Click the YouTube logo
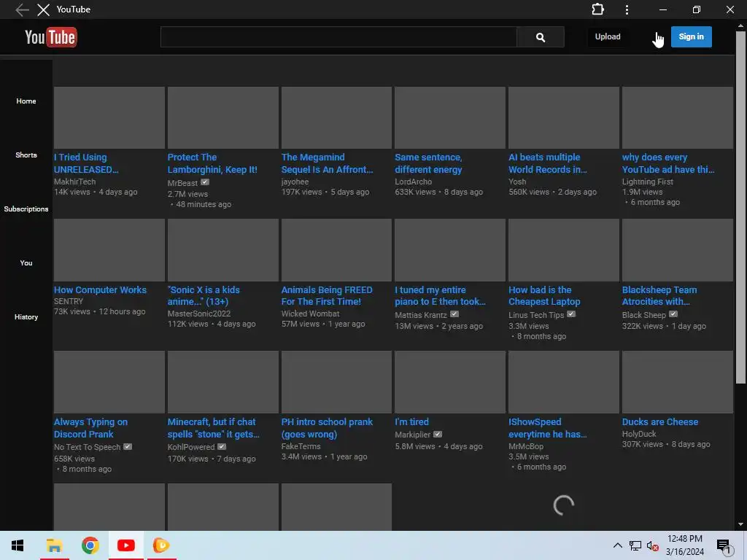This screenshot has height=560, width=747. (x=50, y=37)
